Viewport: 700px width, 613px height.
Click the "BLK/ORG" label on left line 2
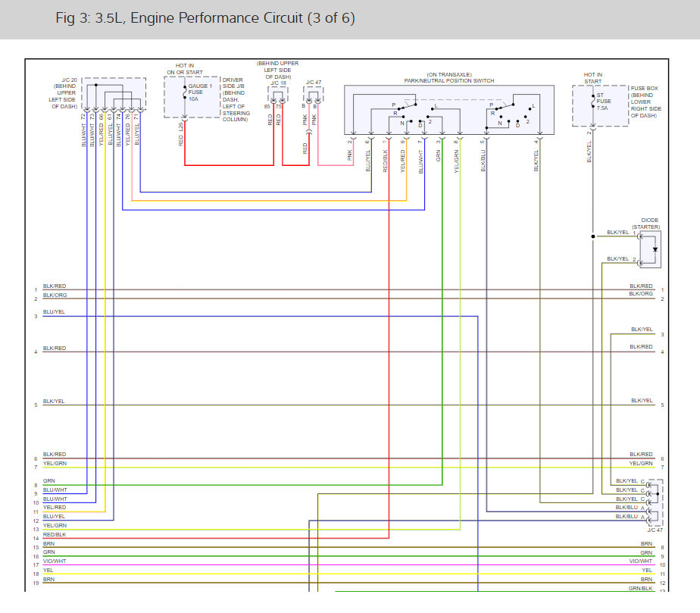[55, 295]
